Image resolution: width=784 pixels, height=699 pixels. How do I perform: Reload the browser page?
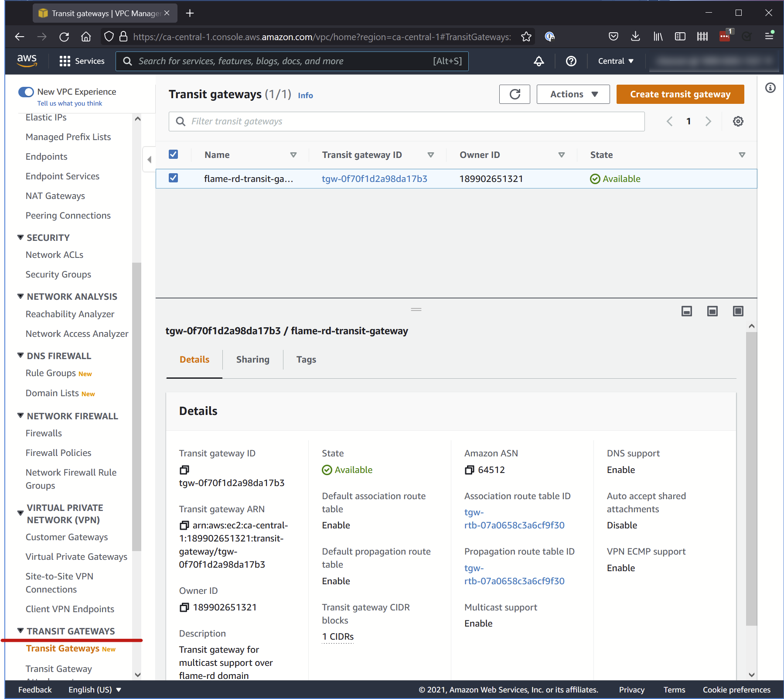pos(64,37)
